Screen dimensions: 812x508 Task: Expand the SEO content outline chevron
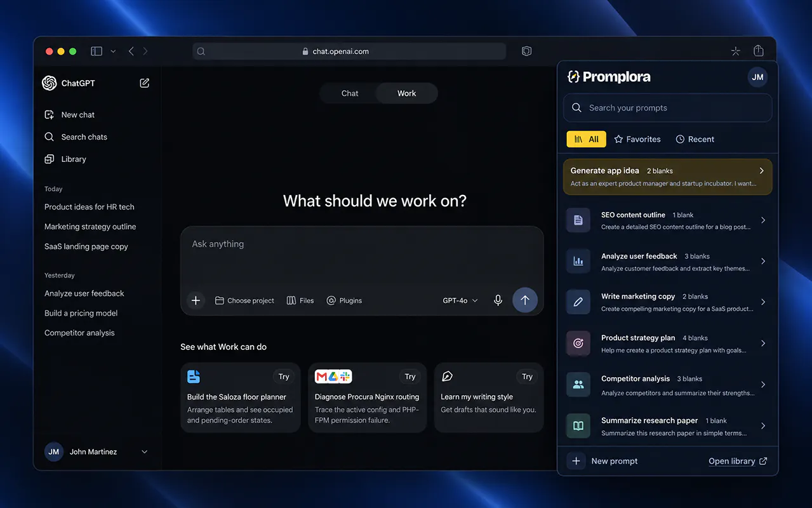(763, 220)
